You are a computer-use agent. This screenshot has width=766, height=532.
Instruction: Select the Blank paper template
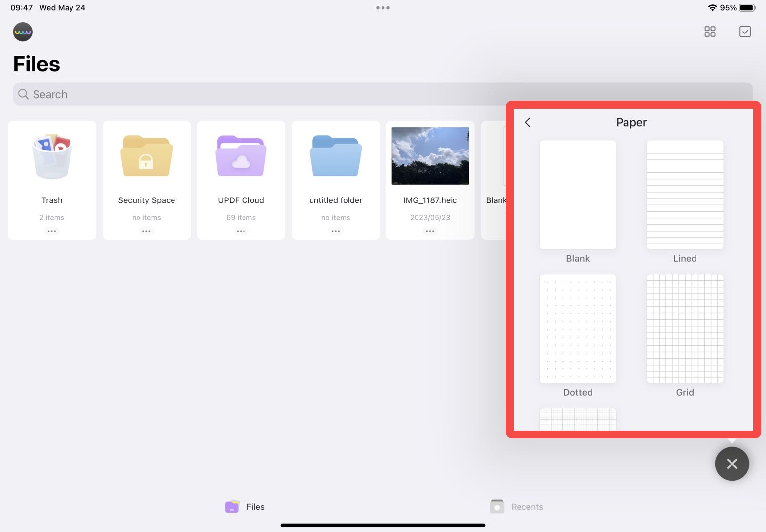pos(577,195)
